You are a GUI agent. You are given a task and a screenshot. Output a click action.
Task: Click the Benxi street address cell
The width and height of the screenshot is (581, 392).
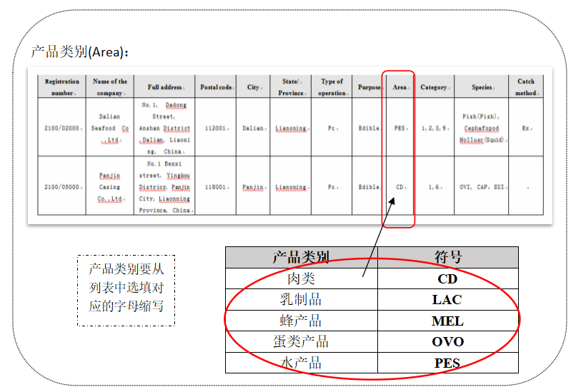tap(164, 187)
